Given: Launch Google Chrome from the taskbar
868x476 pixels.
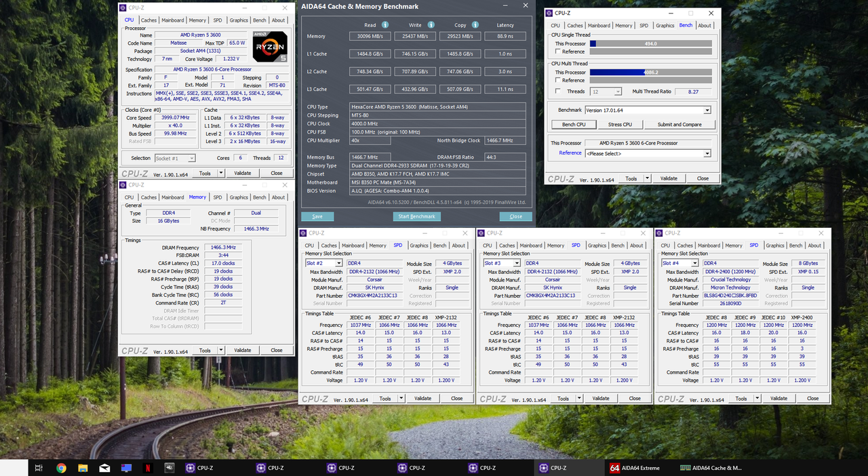Looking at the screenshot, I should coord(61,467).
